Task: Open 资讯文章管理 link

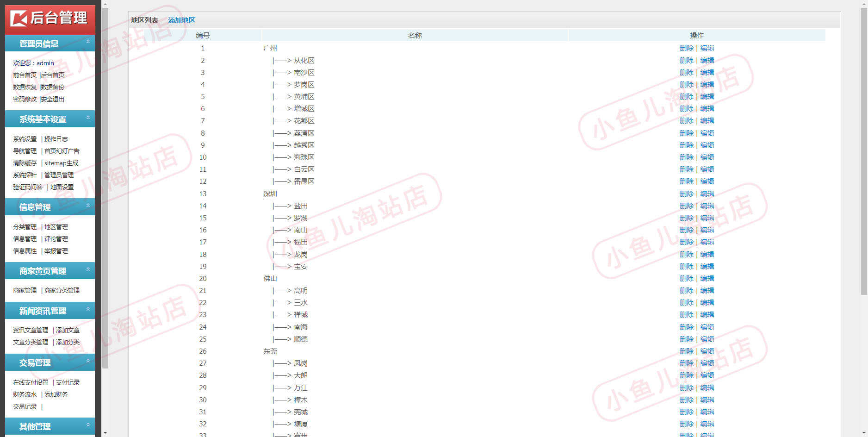Action: coord(31,330)
